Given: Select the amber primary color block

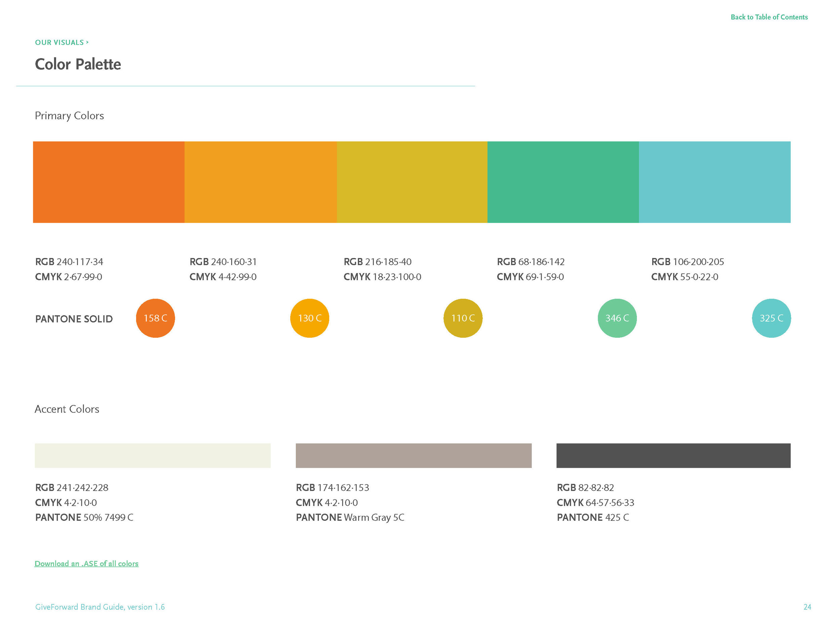Looking at the screenshot, I should (x=260, y=182).
